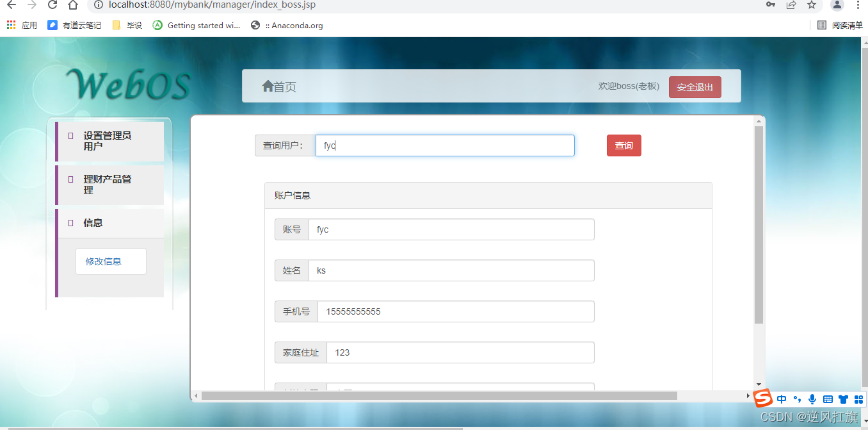Expand the 理财产品管理 sidebar section
This screenshot has width=868, height=430.
coord(110,185)
